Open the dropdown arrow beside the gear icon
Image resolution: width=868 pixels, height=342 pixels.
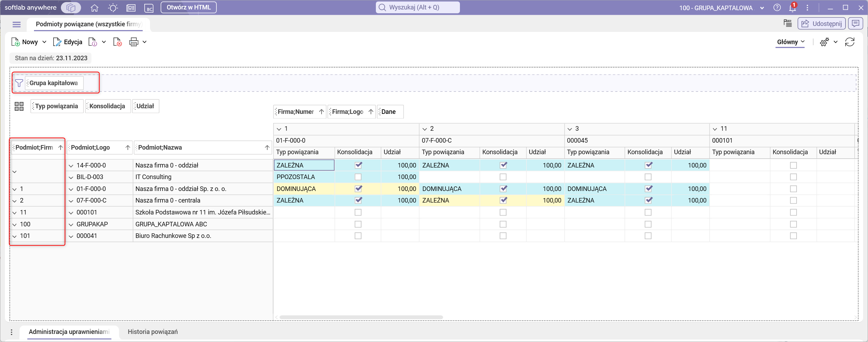[x=836, y=42]
